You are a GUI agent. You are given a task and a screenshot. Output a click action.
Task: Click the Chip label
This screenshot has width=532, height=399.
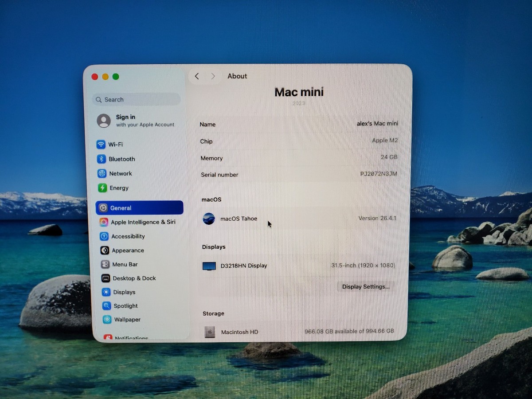click(206, 141)
